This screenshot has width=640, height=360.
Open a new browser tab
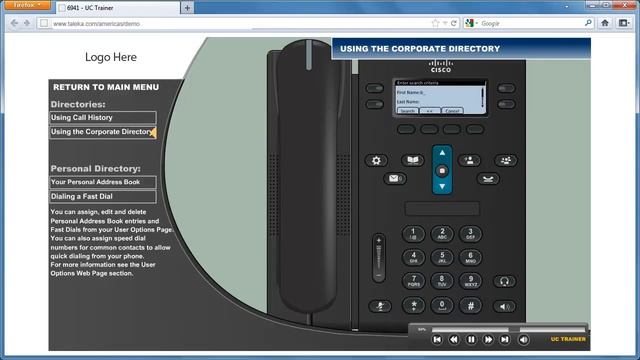(187, 8)
